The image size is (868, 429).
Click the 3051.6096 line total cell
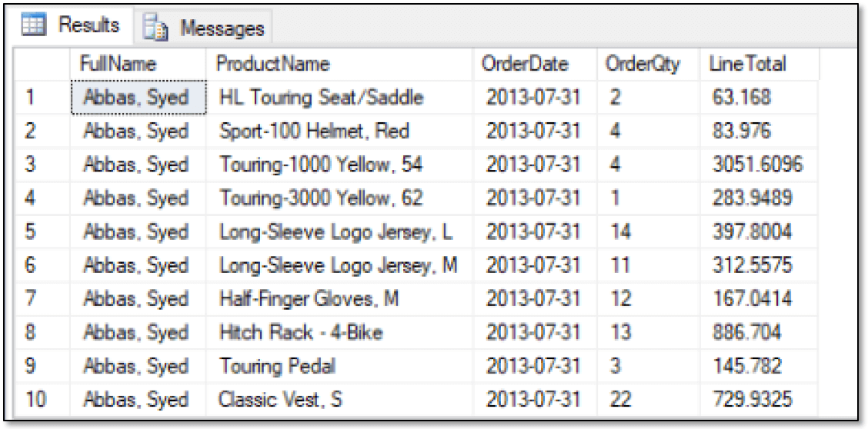pyautogui.click(x=756, y=165)
